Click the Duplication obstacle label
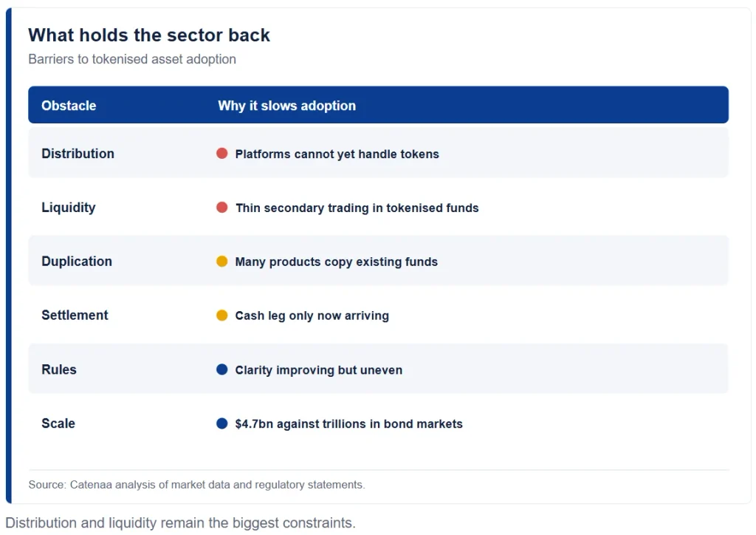Screen dimensions: 756x535 tap(77, 262)
